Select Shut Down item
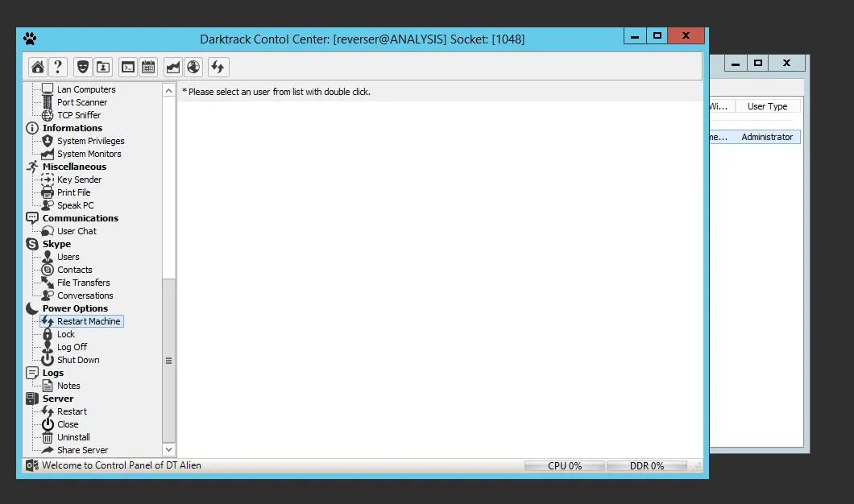Viewport: 854px width, 504px height. (78, 361)
